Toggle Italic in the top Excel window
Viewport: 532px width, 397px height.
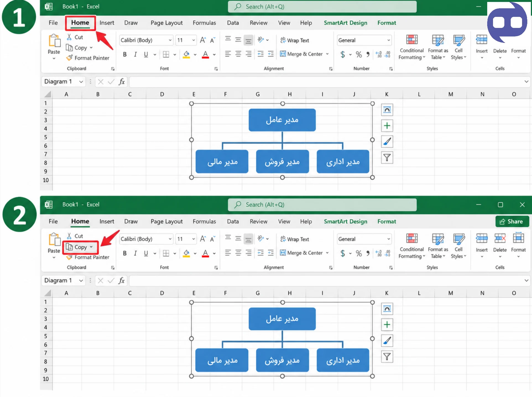tap(135, 54)
